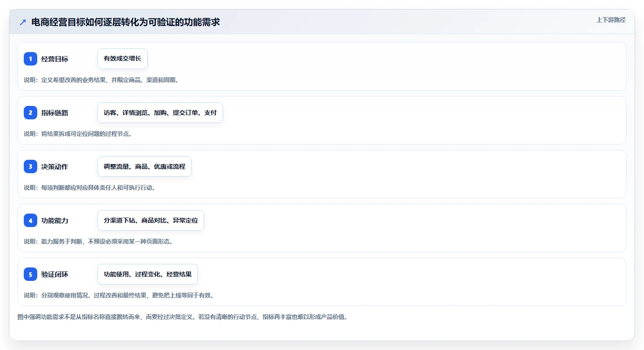Click the title 电商经营目标如何逐层转化

(126, 22)
